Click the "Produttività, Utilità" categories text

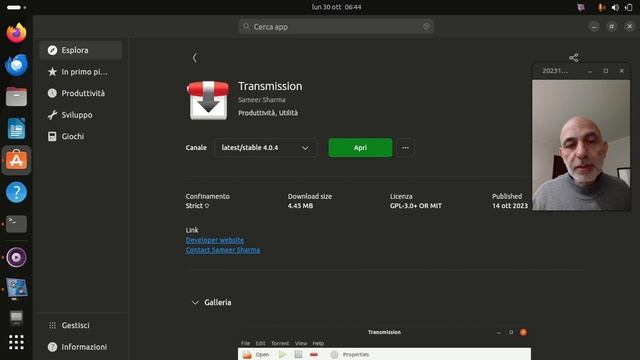(268, 113)
